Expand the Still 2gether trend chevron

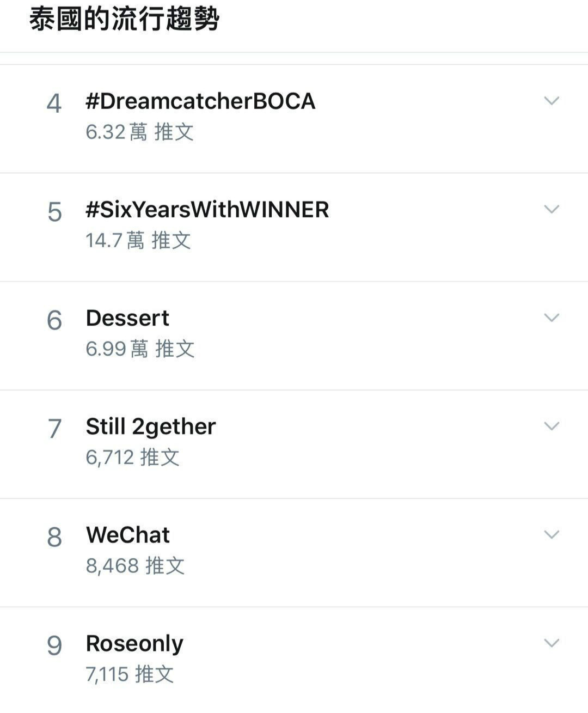tap(552, 426)
